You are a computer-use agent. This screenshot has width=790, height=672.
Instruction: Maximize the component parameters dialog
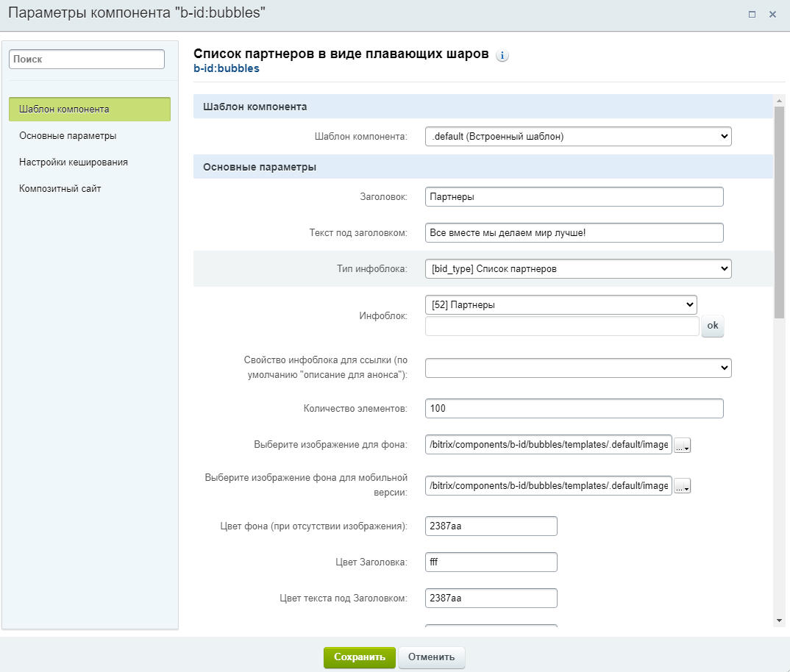pyautogui.click(x=752, y=14)
